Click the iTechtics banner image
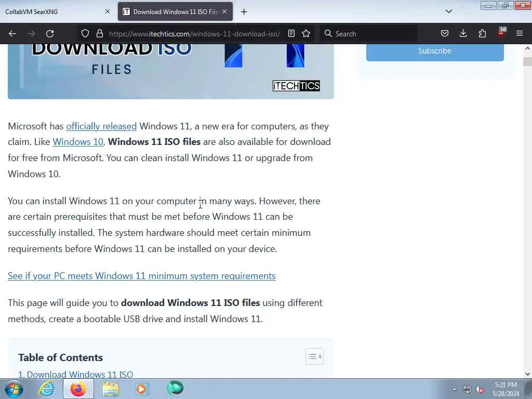The width and height of the screenshot is (532, 399). click(x=170, y=71)
